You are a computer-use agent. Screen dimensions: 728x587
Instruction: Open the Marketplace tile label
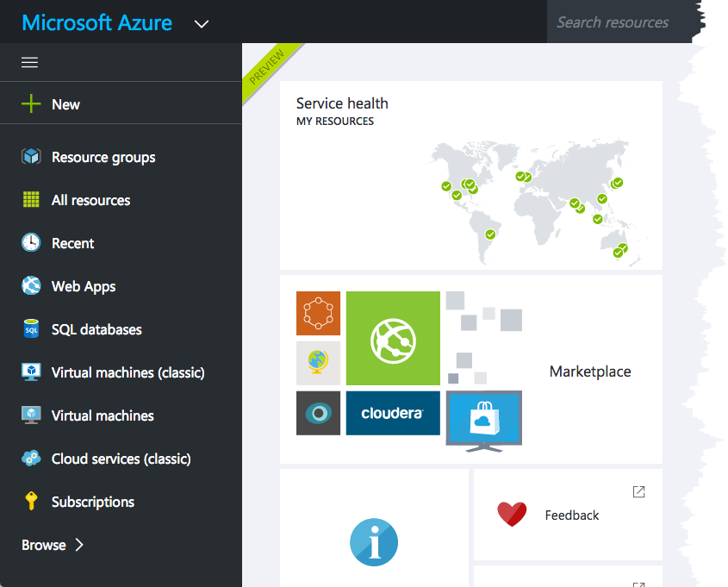click(x=590, y=372)
